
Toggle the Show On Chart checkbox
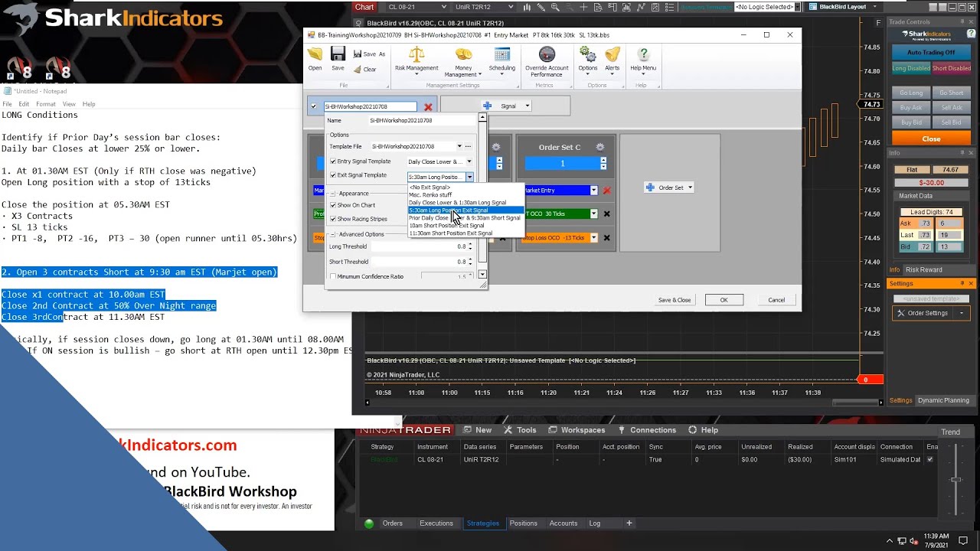[333, 205]
